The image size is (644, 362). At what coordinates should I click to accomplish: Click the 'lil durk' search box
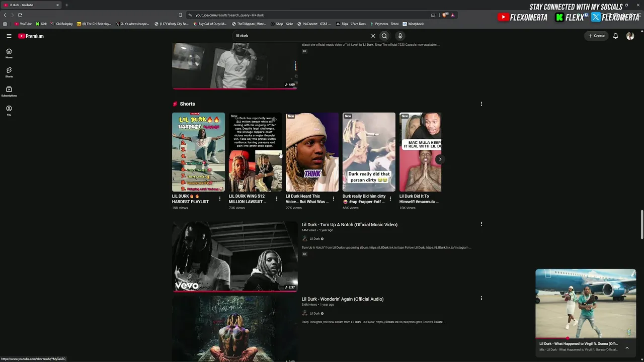(302, 36)
